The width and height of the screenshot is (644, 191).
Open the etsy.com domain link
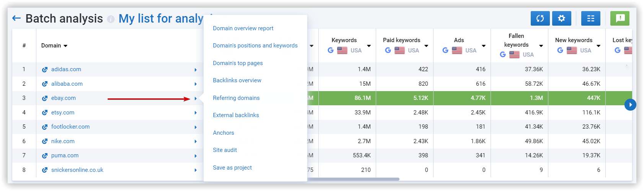(x=63, y=113)
